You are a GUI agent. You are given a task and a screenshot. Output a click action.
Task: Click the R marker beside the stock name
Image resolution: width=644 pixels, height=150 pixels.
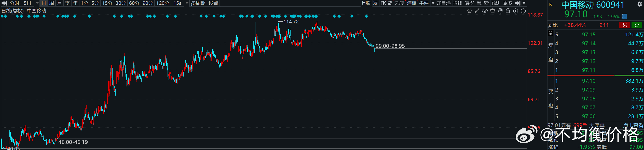550,4
